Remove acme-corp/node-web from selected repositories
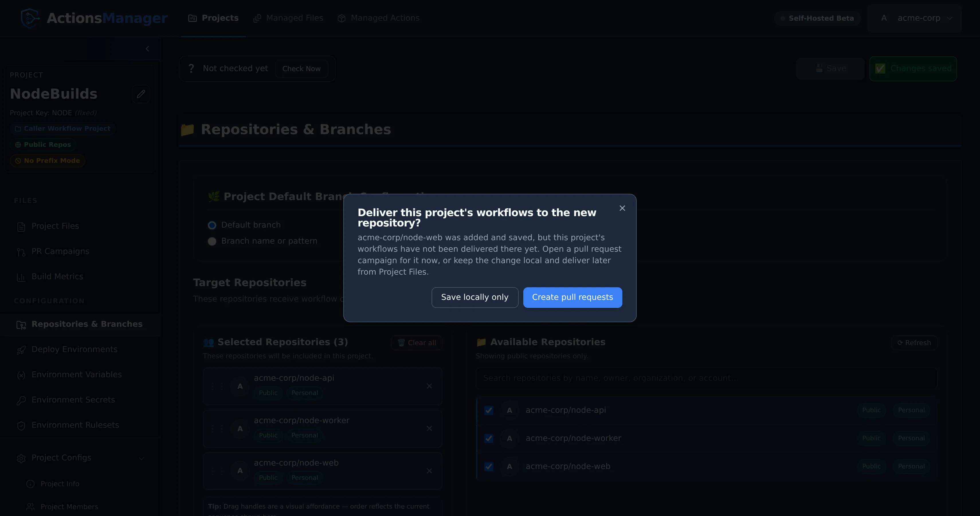Screen dimensions: 980x516 click(429, 471)
